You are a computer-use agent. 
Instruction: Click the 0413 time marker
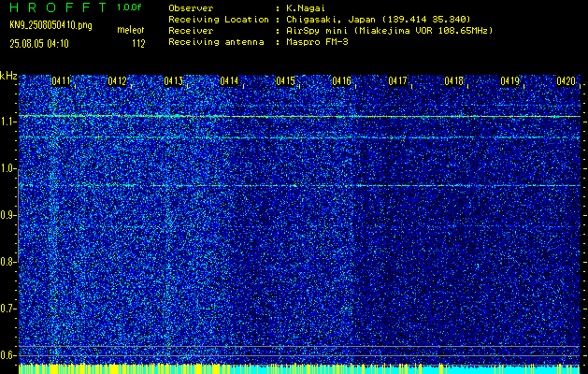[173, 80]
